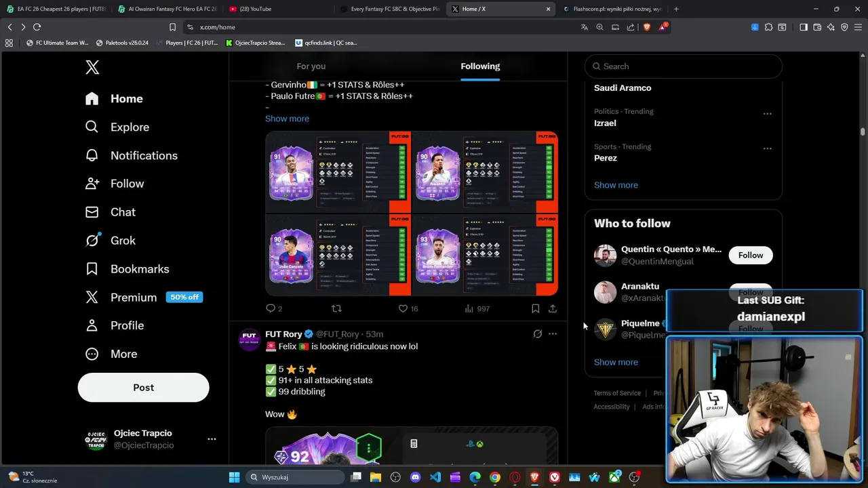Open Notifications from the sidebar
The height and width of the screenshot is (488, 868).
pyautogui.click(x=132, y=155)
